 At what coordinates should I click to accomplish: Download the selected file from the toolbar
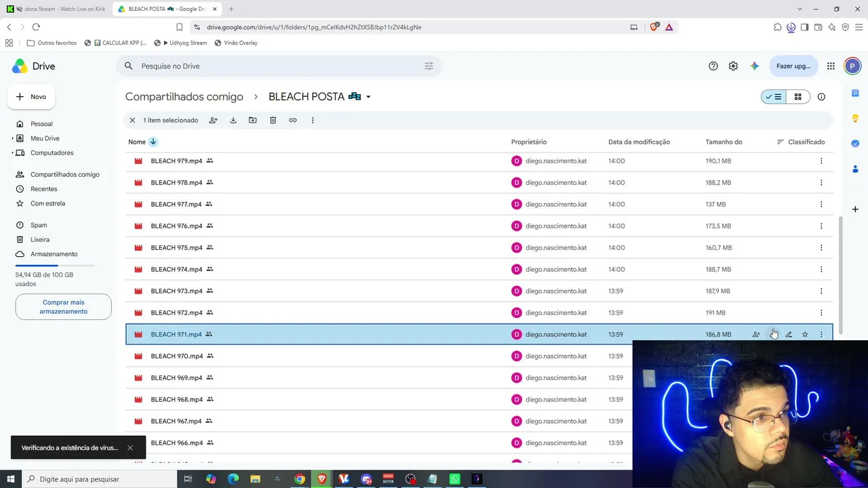pyautogui.click(x=233, y=120)
